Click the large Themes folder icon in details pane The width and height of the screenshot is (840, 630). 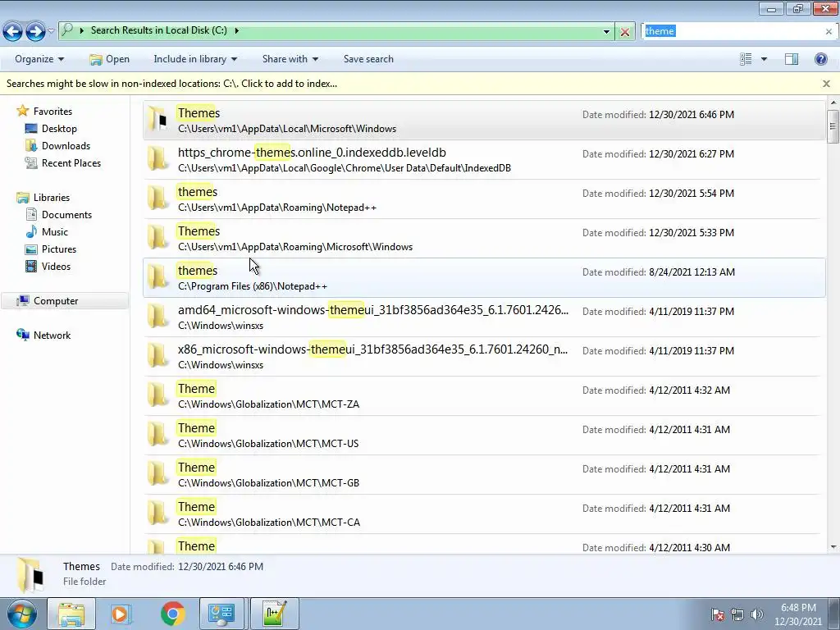[x=30, y=575]
